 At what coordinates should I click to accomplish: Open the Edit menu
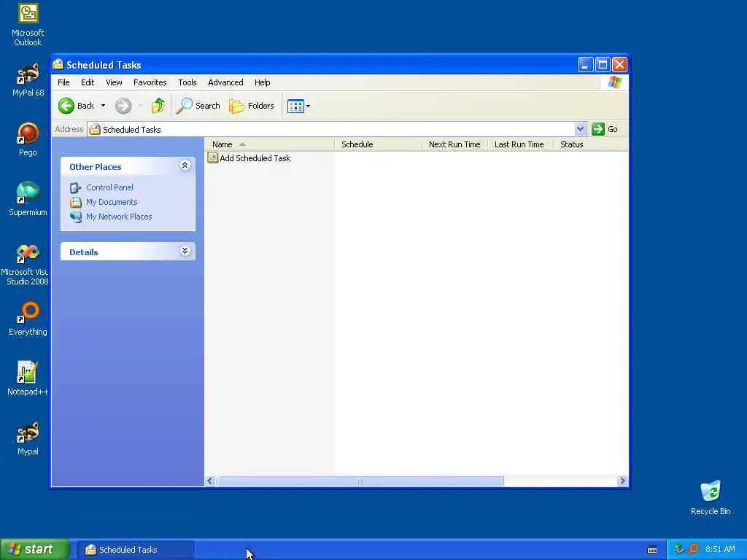88,82
